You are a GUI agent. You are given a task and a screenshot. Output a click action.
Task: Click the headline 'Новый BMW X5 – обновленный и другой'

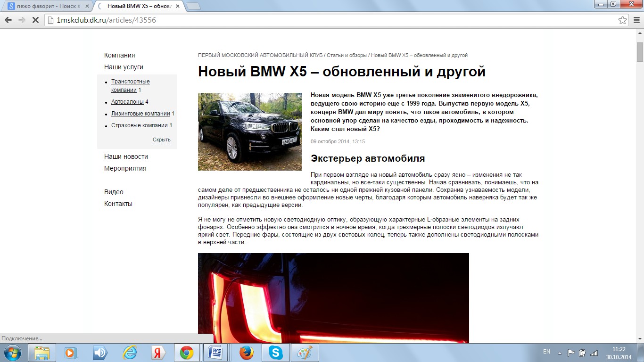342,72
